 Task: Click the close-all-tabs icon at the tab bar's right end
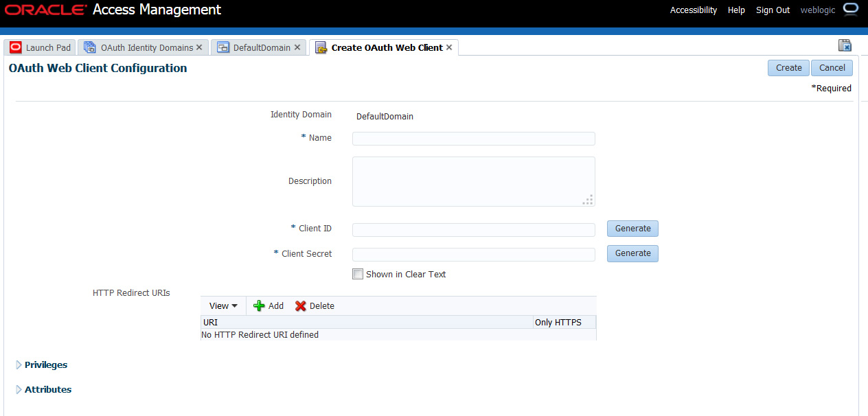pos(845,45)
